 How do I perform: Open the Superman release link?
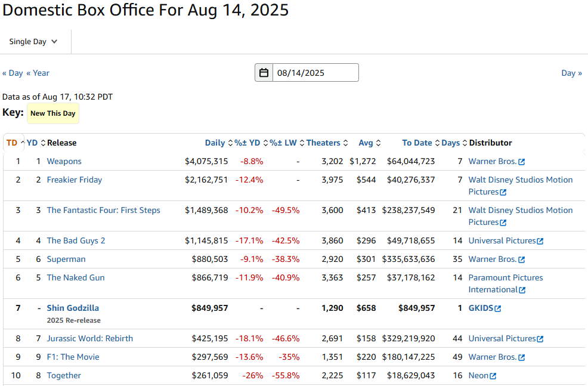[66, 259]
